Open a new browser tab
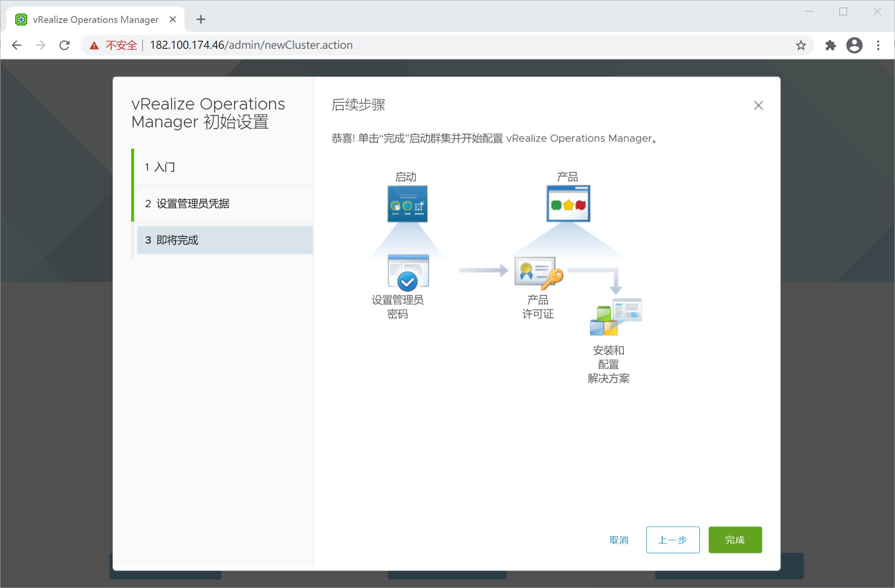Viewport: 895px width, 588px height. pyautogui.click(x=201, y=19)
